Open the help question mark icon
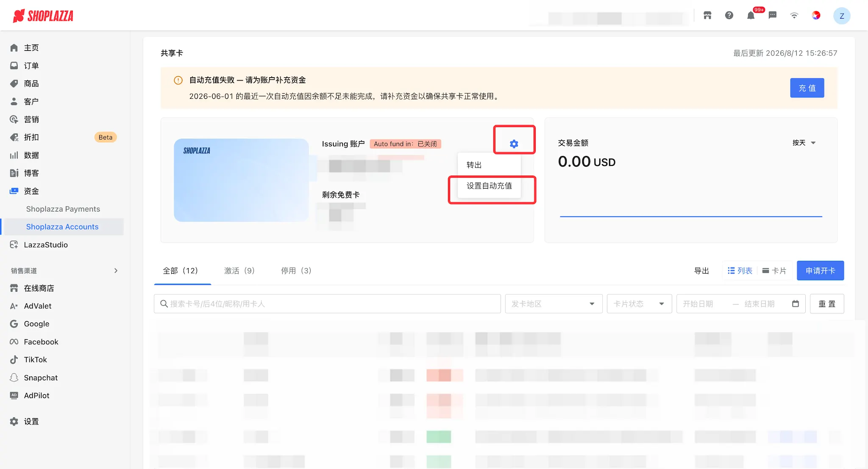 729,16
